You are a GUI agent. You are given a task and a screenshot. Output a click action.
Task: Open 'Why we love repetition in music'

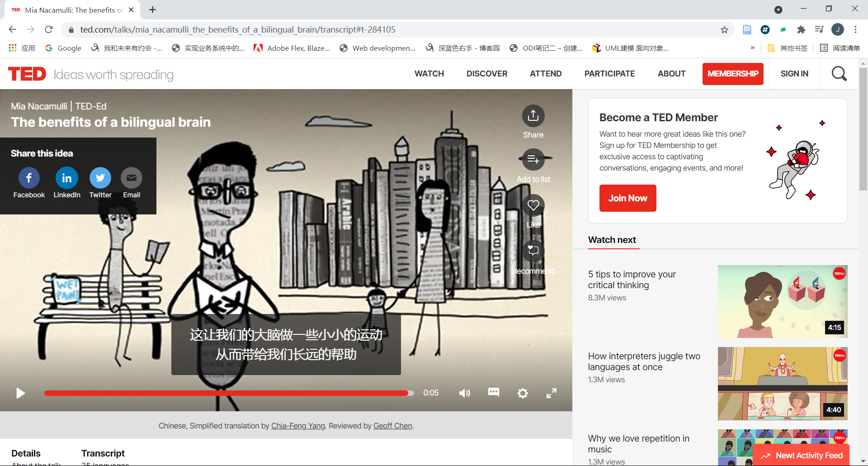tap(638, 444)
